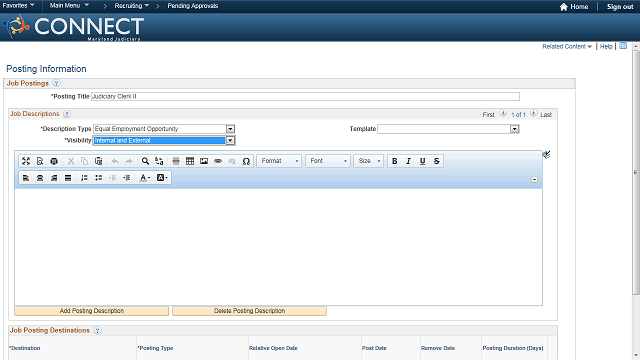Click the CONNECT Maryland Judiciary logo
Image resolution: width=640 pixels, height=360 pixels.
pyautogui.click(x=74, y=27)
